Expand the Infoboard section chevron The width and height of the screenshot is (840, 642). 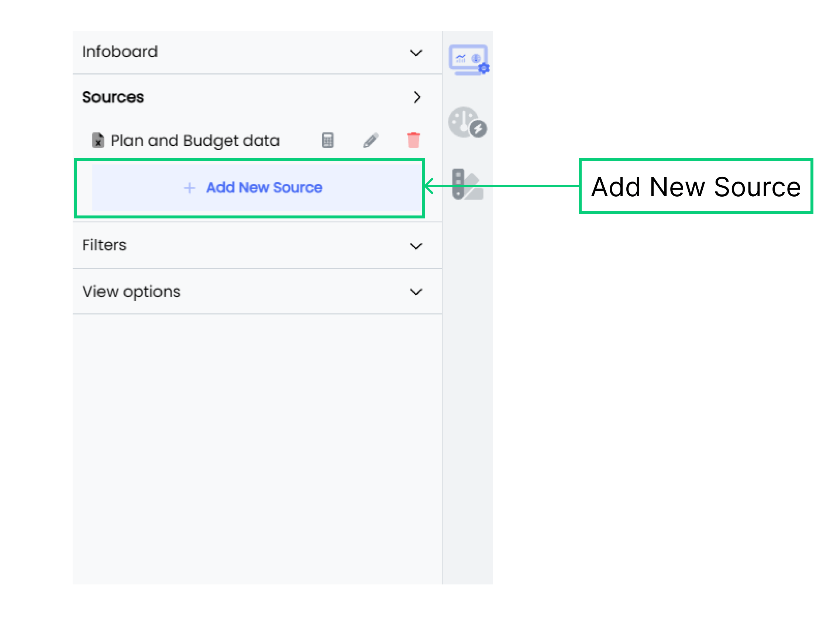(x=416, y=52)
